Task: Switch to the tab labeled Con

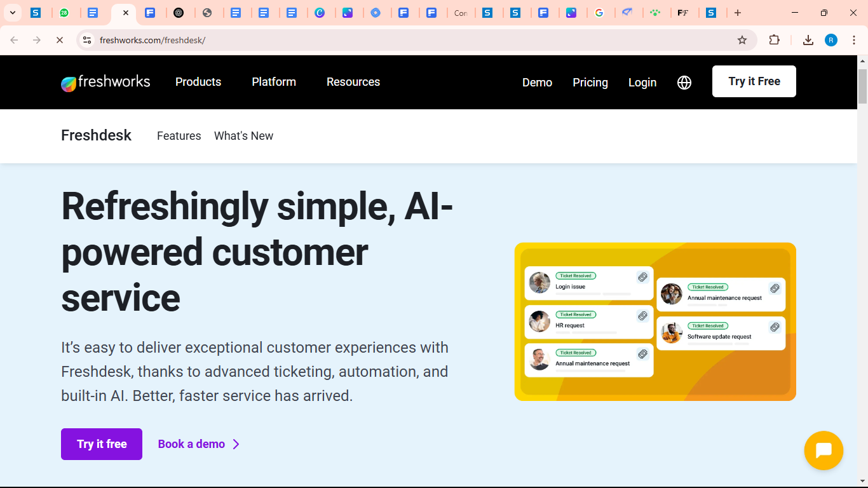Action: point(461,13)
